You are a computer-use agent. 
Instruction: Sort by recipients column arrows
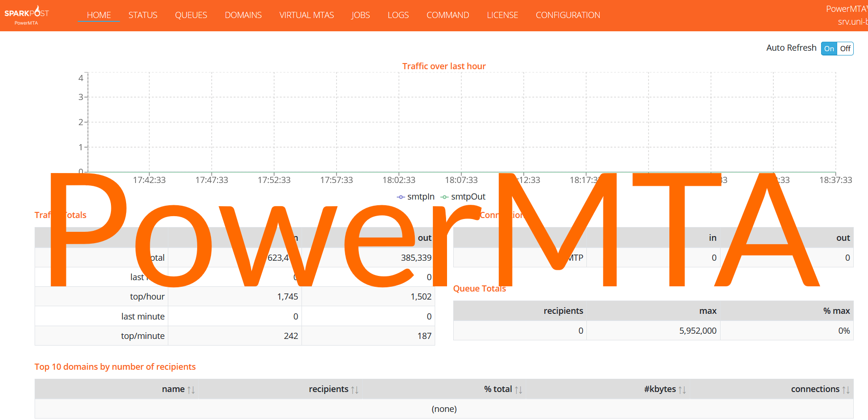[x=355, y=390]
